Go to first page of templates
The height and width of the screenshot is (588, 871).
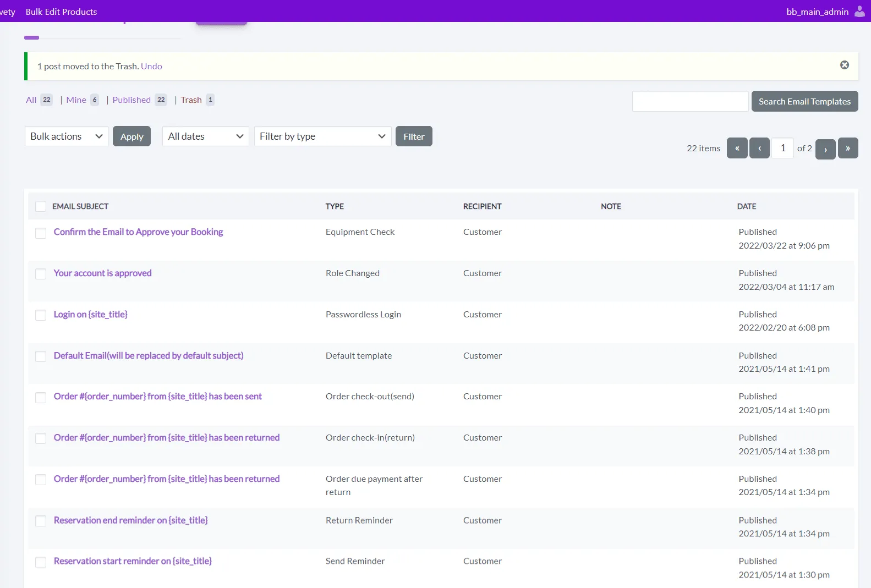737,148
